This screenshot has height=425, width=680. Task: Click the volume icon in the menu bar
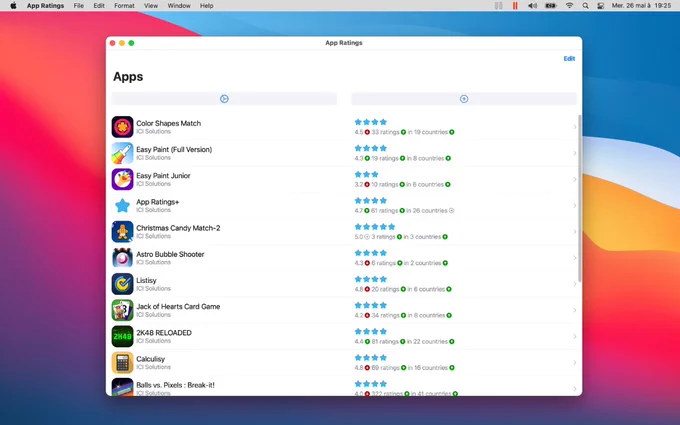click(x=533, y=6)
